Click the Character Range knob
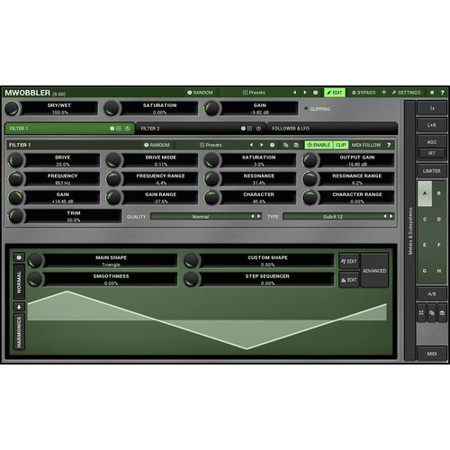Image resolution: width=450 pixels, height=450 pixels. click(x=310, y=198)
